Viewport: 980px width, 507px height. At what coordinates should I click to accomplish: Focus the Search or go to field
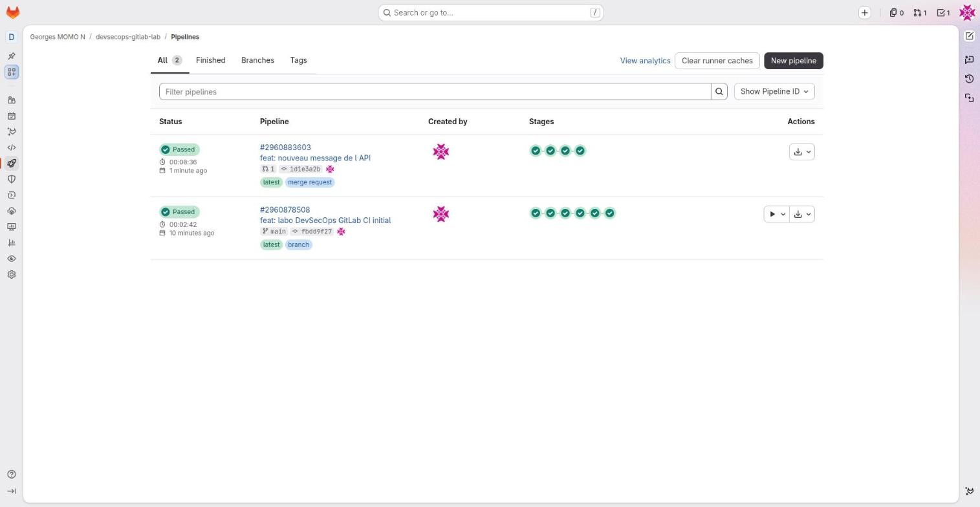[x=491, y=13]
